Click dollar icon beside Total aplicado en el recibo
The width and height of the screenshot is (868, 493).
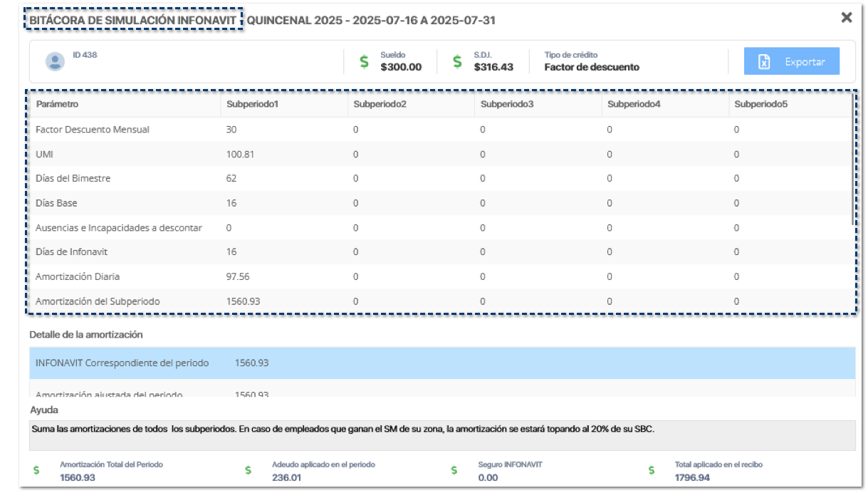pyautogui.click(x=652, y=471)
